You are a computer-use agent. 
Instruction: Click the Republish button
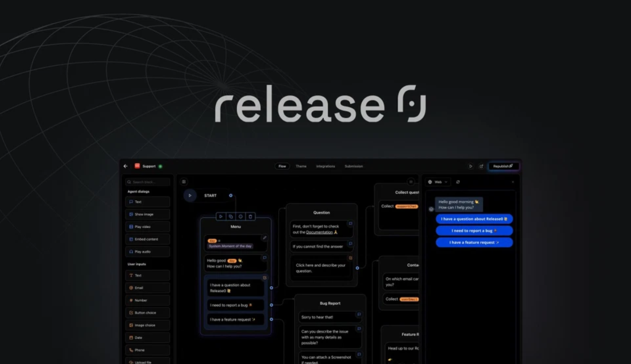(x=503, y=166)
